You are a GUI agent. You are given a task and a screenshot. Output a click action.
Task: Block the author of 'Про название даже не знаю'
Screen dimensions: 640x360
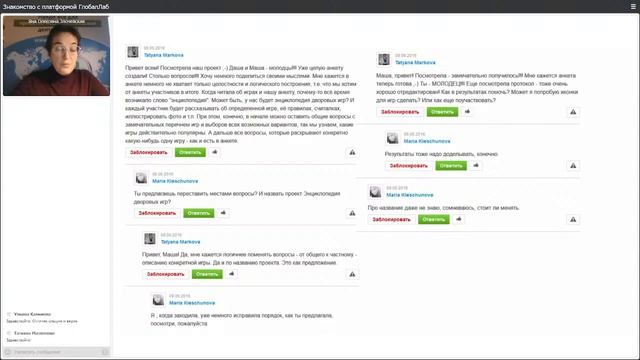(391, 219)
